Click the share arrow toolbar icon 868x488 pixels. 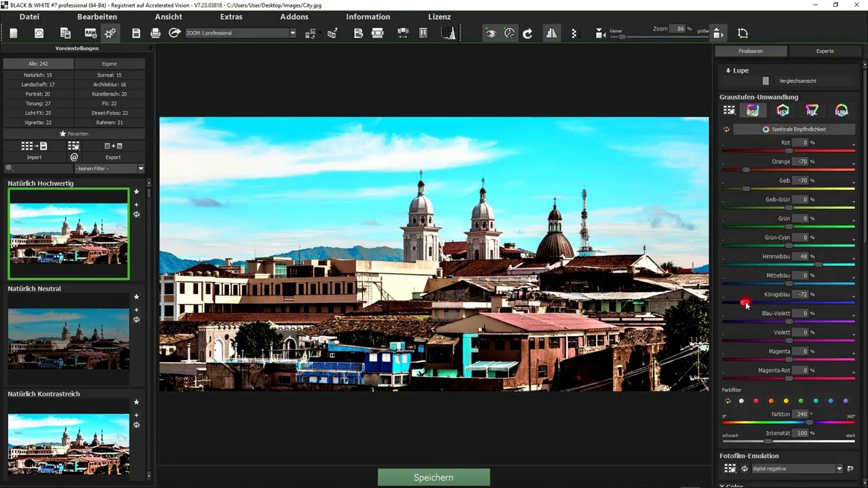click(x=174, y=33)
